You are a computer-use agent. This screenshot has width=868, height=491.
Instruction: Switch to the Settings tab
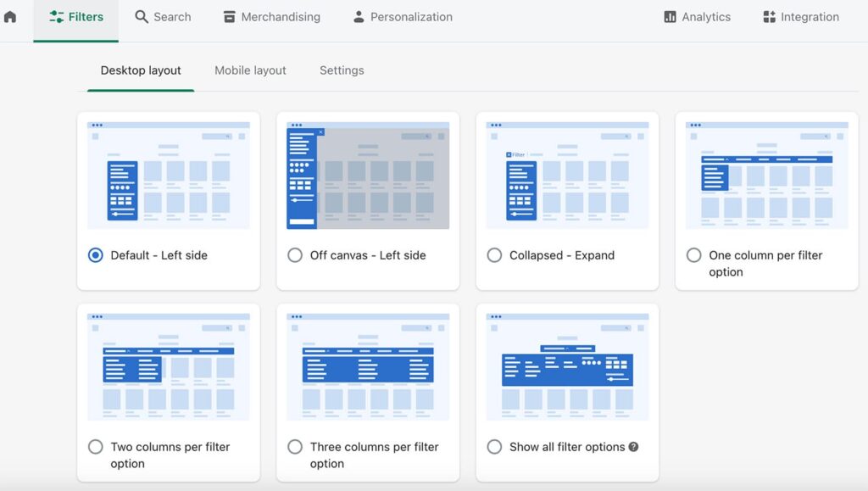coord(342,70)
